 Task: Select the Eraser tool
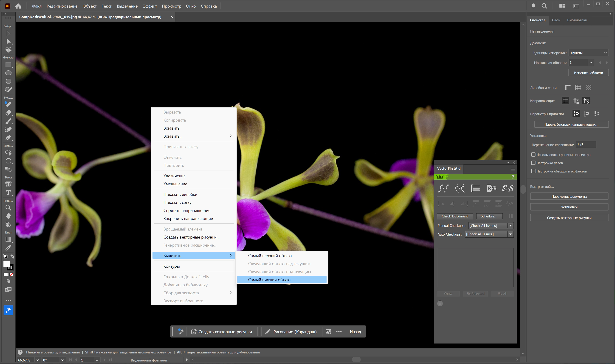(x=8, y=113)
